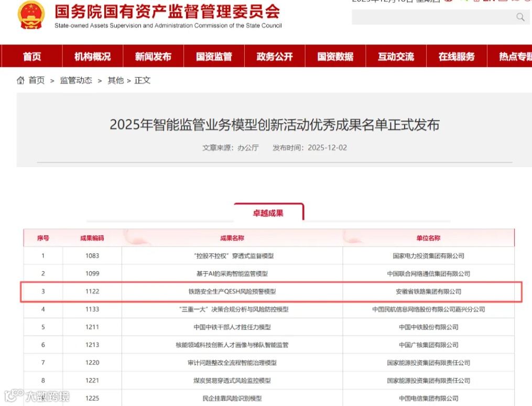Click 正文 breadcrumb text

tap(143, 80)
